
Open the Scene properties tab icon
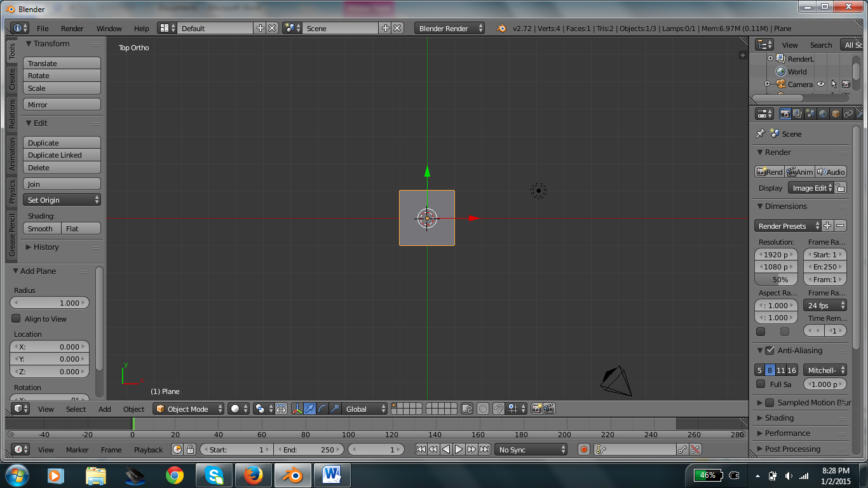pos(810,114)
